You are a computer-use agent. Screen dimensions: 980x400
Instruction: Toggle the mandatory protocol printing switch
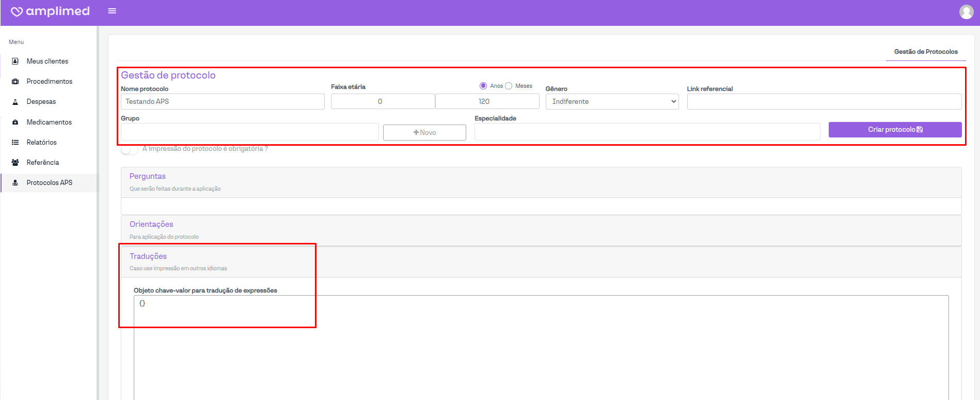click(129, 149)
